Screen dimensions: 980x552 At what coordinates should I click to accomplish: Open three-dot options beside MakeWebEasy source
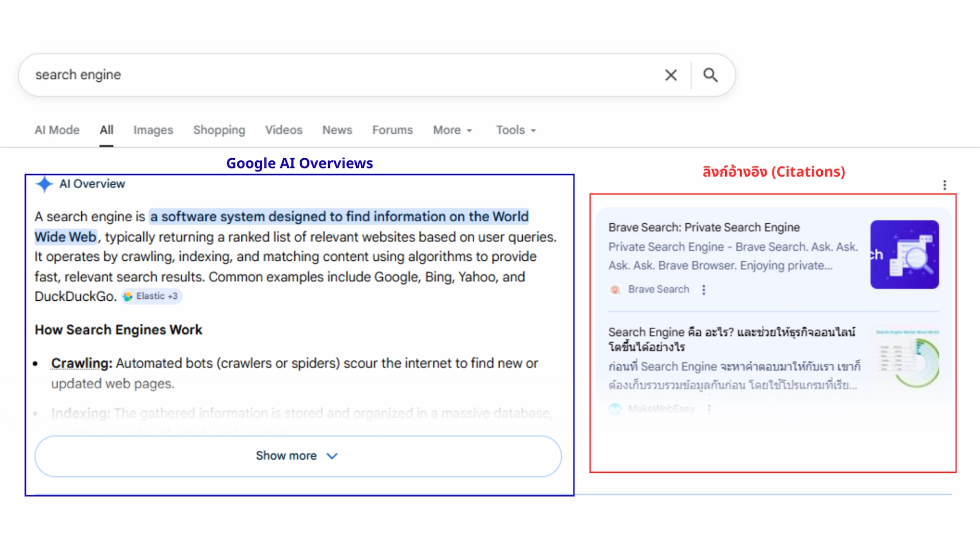pos(709,409)
